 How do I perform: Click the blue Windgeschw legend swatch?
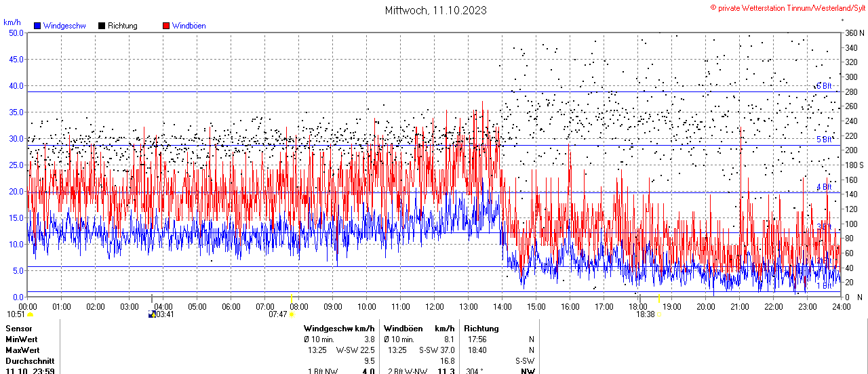point(37,26)
